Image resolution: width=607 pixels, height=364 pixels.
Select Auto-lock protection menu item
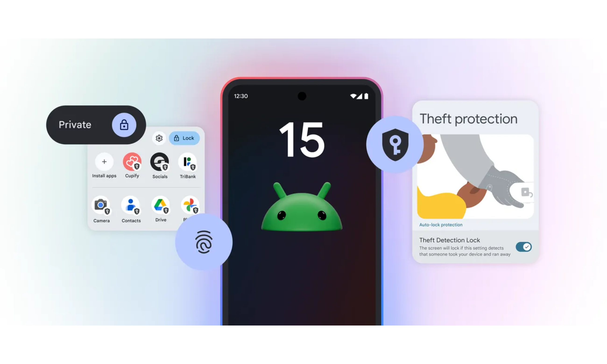coord(441,224)
